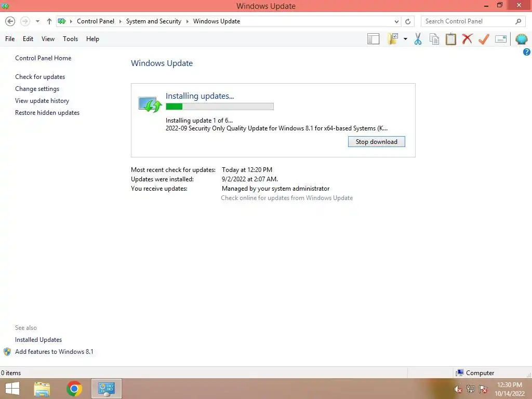Click the Control Panel taskbar button
The image size is (532, 399).
click(x=107, y=389)
